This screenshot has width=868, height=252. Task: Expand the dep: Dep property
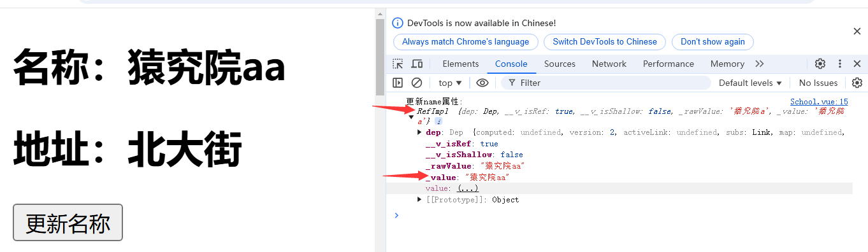pos(419,132)
